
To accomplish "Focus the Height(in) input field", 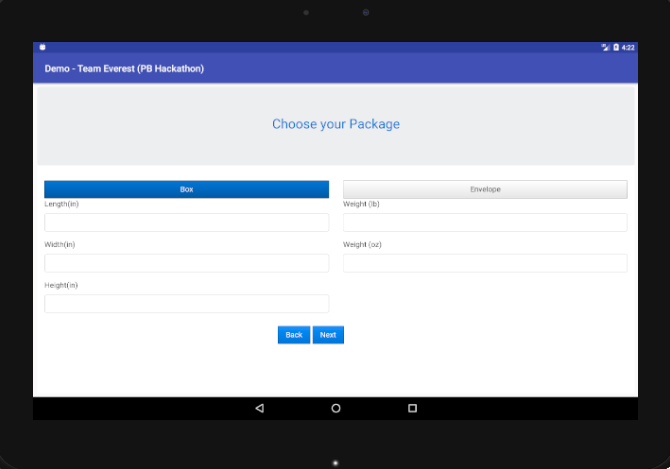I will click(186, 304).
